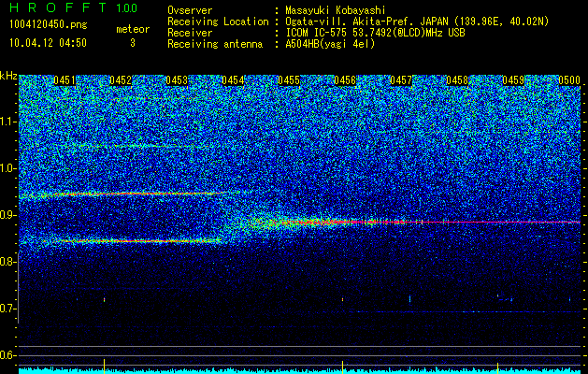The image size is (588, 374).
Task: Click the 0.9 frequency axis label
Action: point(7,215)
